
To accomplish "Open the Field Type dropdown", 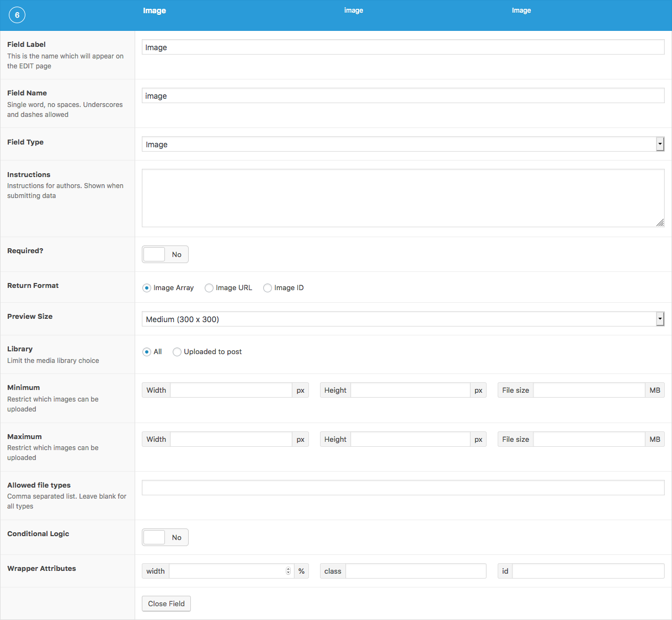I will coord(403,144).
